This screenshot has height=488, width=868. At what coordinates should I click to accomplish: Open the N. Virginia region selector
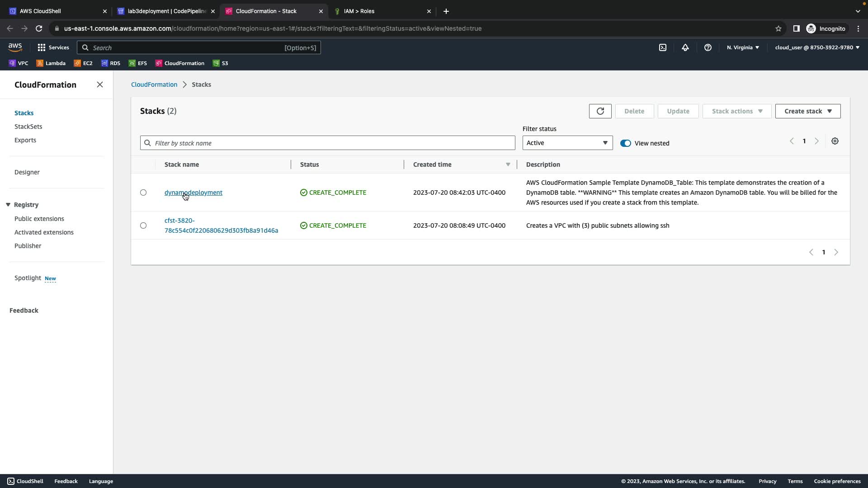click(742, 47)
